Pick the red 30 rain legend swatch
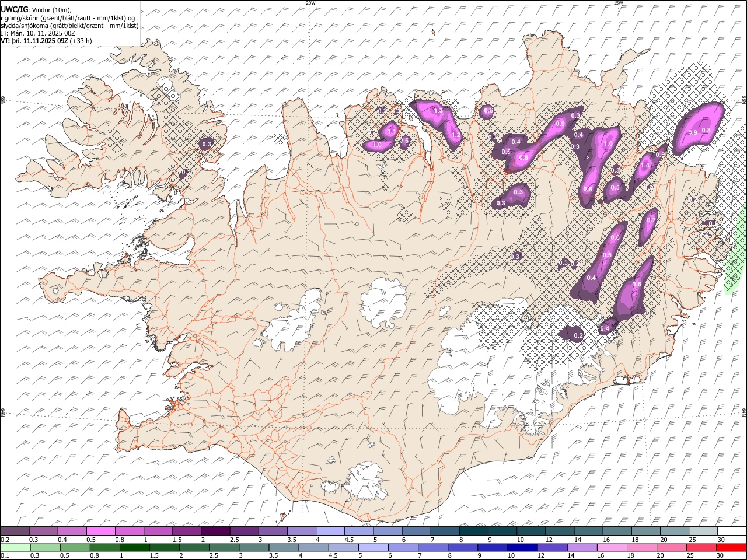The image size is (747, 560). [x=731, y=548]
